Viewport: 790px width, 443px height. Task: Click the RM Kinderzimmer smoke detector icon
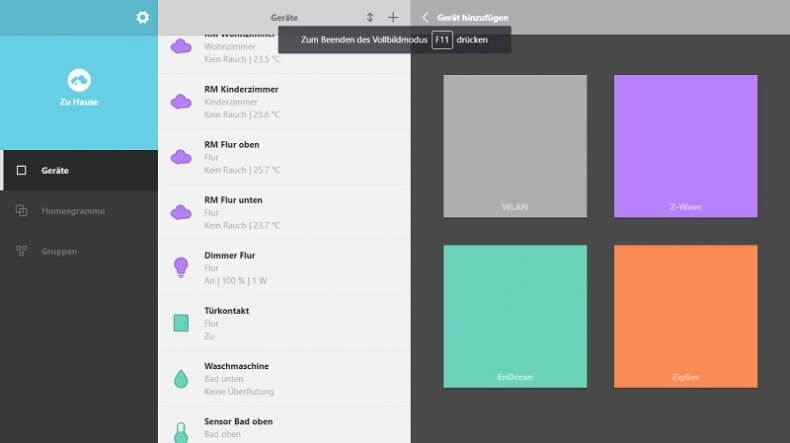pyautogui.click(x=181, y=101)
